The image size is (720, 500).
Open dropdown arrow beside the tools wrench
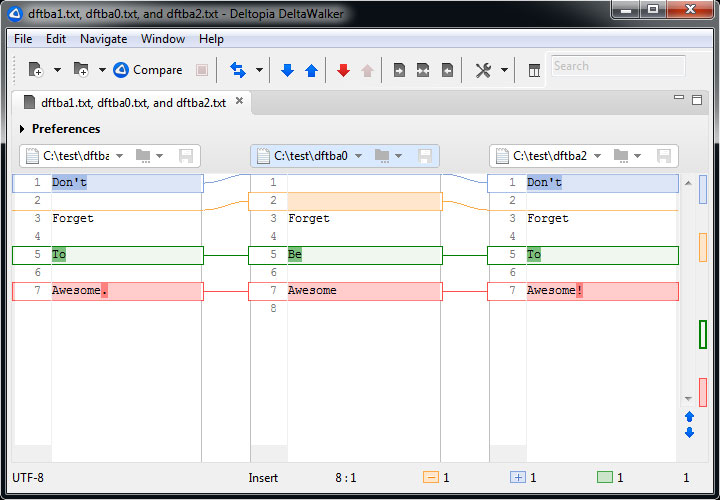505,70
